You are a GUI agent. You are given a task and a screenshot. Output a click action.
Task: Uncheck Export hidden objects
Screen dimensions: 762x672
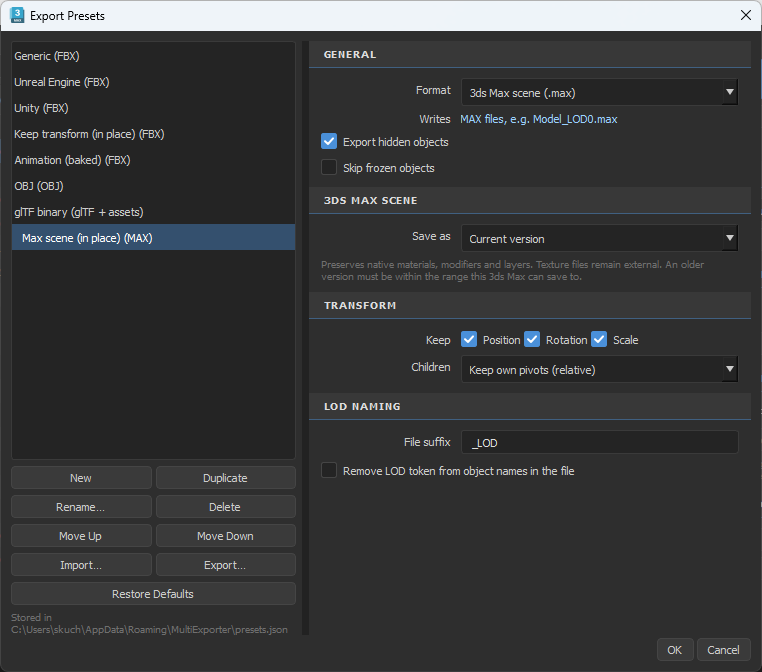pyautogui.click(x=329, y=141)
